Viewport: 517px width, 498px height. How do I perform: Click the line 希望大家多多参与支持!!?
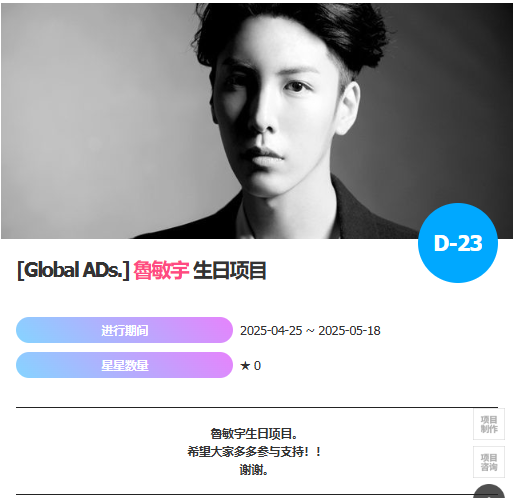tap(254, 452)
